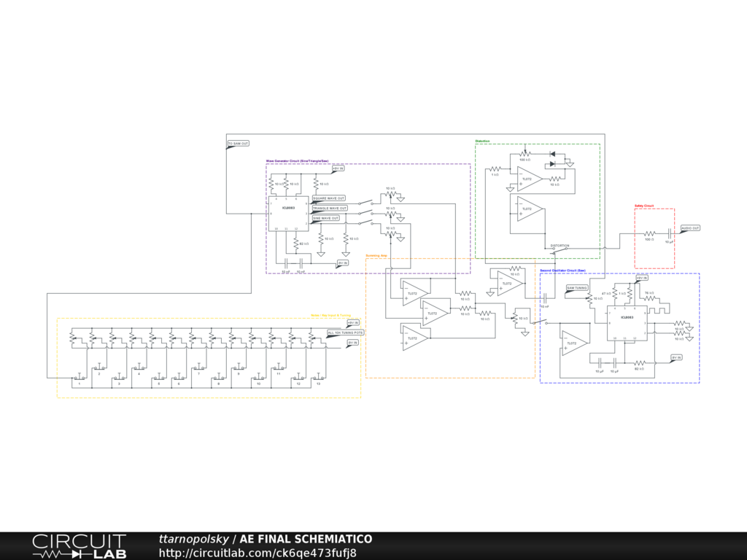Click the 82 kΩ resistor under first ICL8083
The image size is (747, 560).
(296, 243)
